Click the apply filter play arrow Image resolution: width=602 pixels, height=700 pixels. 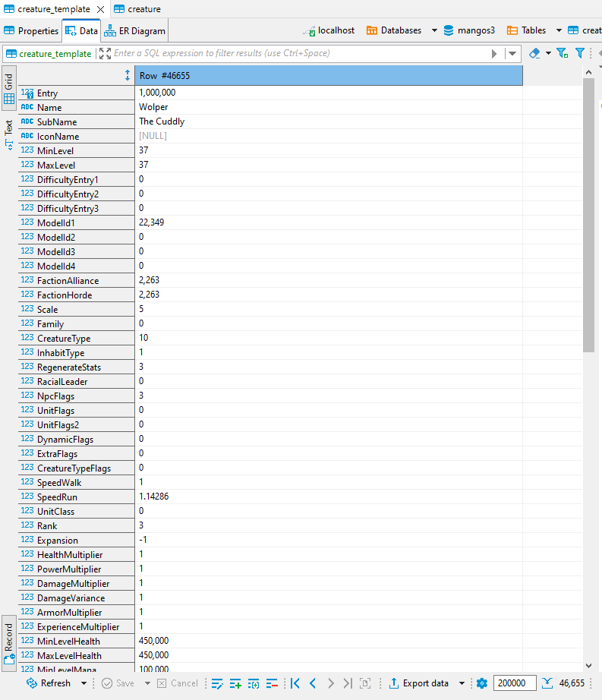[494, 54]
